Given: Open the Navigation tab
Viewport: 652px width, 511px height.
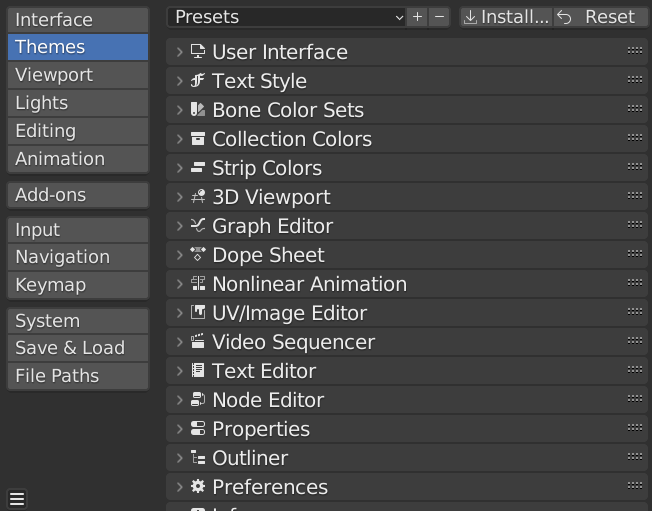Looking at the screenshot, I should tap(78, 257).
